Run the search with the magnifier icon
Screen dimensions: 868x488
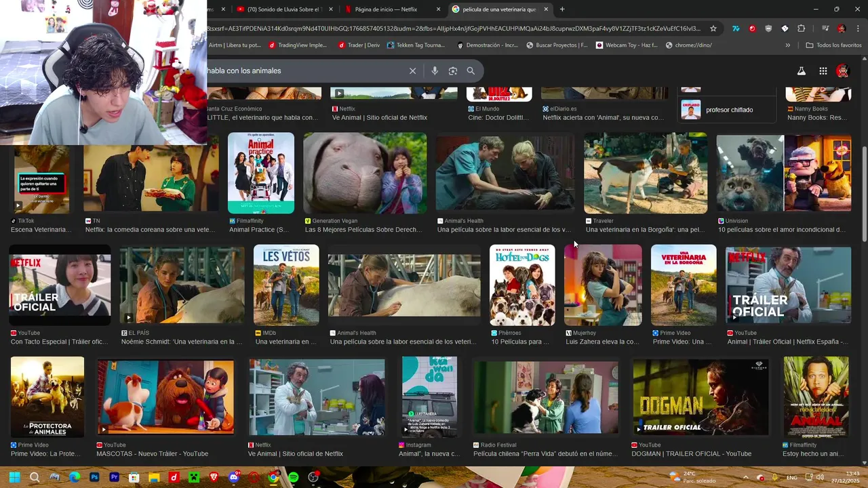click(x=471, y=70)
